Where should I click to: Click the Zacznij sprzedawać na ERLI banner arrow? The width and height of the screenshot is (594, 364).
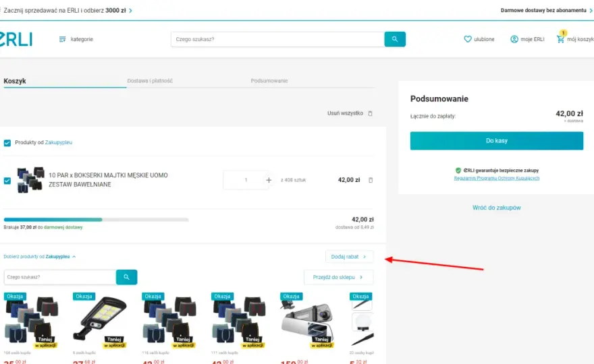[130, 11]
